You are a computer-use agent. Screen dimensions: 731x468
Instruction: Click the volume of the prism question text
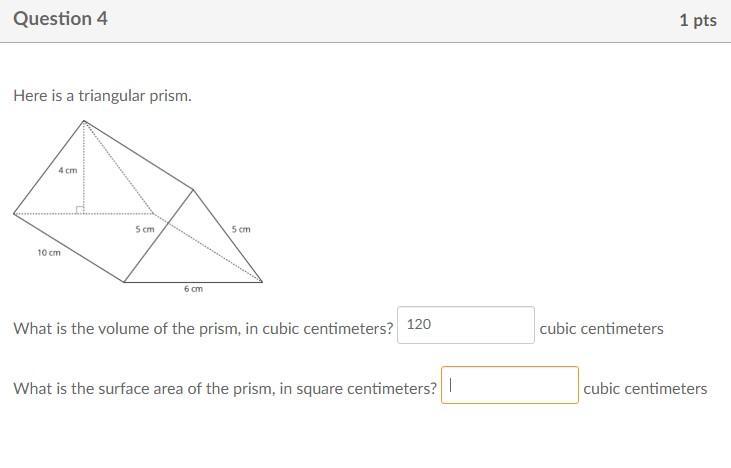203,329
